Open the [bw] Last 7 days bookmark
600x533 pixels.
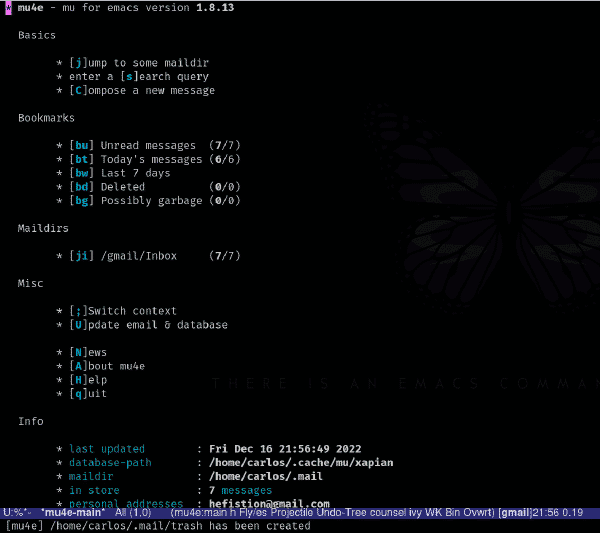(x=120, y=173)
